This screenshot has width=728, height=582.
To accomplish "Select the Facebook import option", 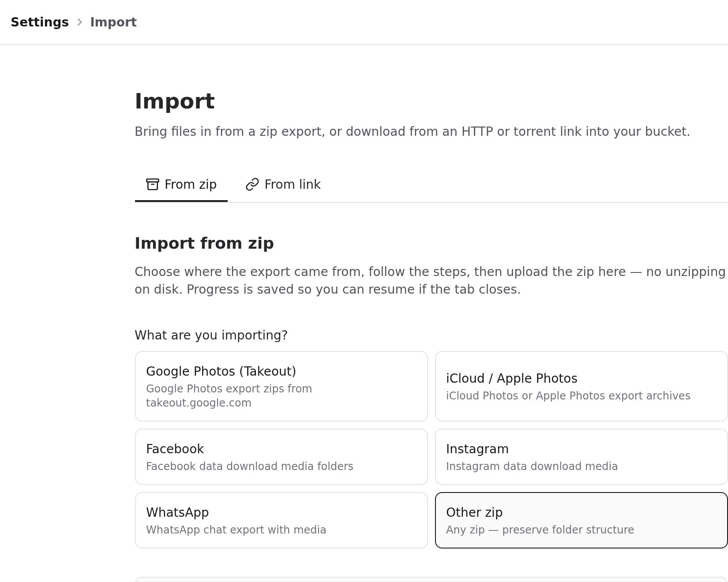I will pos(281,457).
